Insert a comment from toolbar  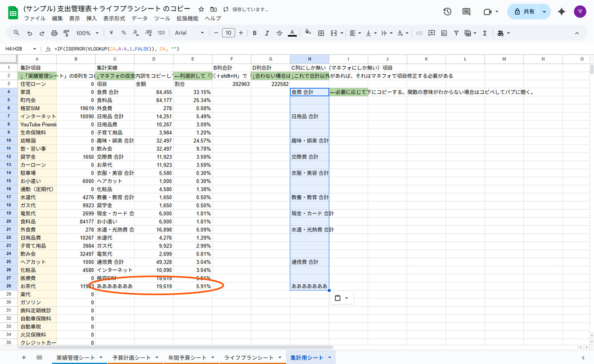click(432, 33)
